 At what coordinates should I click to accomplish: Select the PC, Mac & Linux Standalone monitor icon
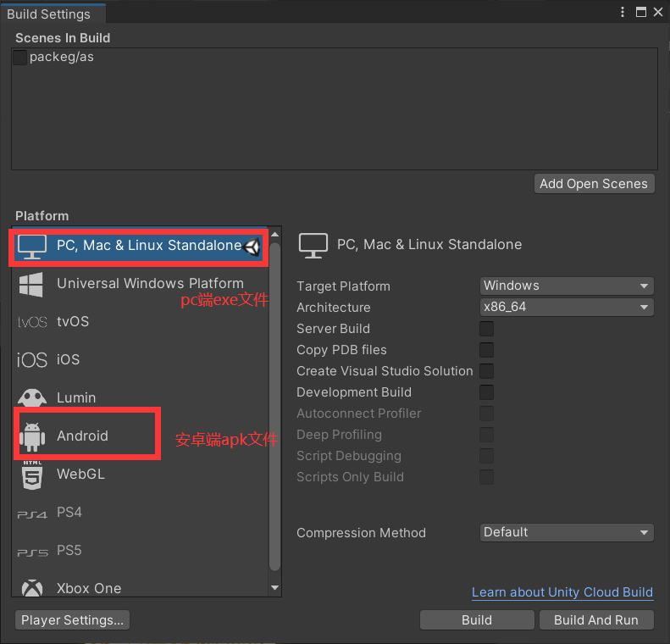point(32,247)
